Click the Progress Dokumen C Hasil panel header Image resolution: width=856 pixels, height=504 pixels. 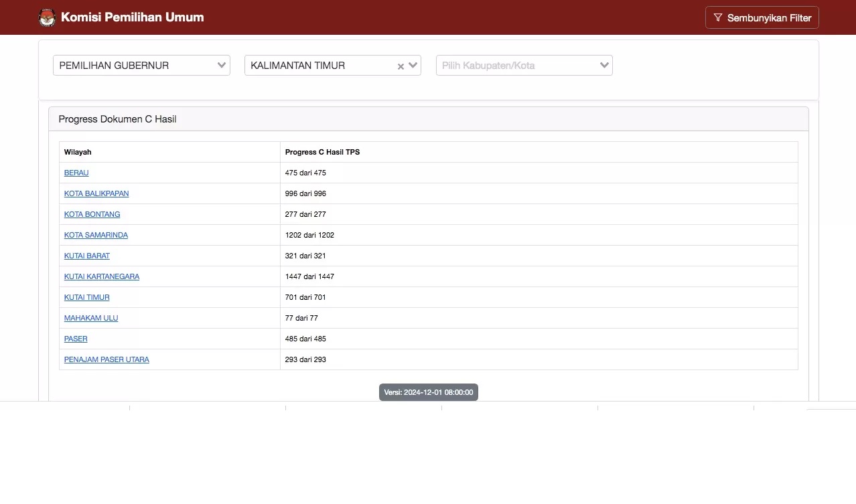(x=118, y=119)
